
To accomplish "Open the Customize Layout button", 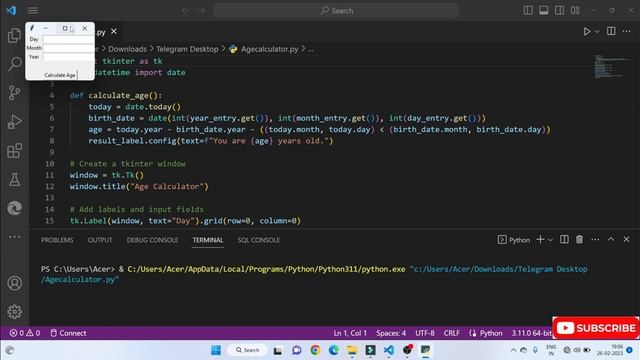I will click(575, 11).
